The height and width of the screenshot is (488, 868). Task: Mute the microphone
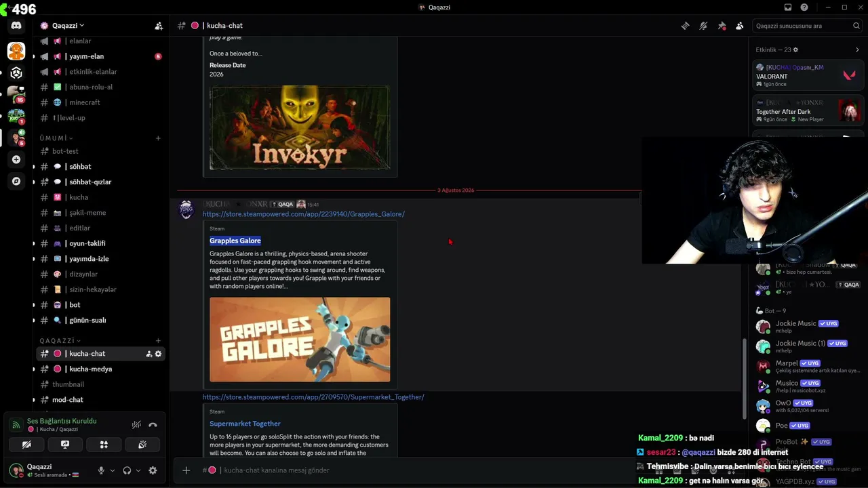(101, 470)
